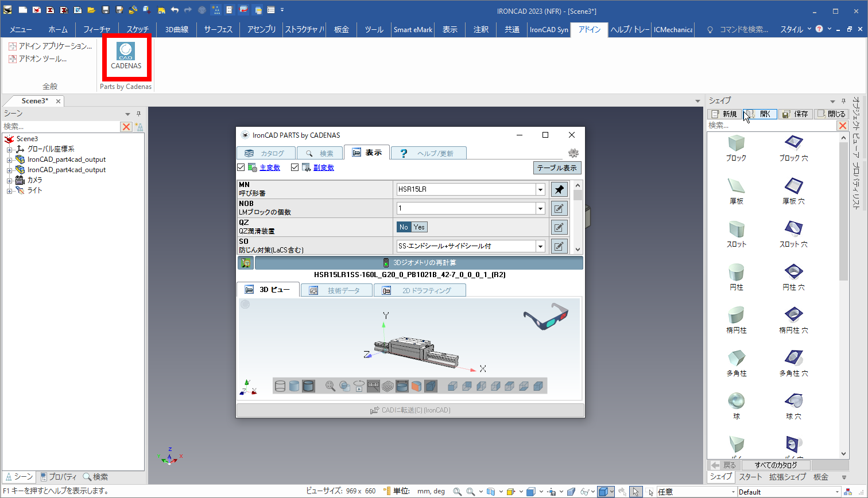
Task: Edit the QZ value with its pencil icon
Action: coord(559,227)
